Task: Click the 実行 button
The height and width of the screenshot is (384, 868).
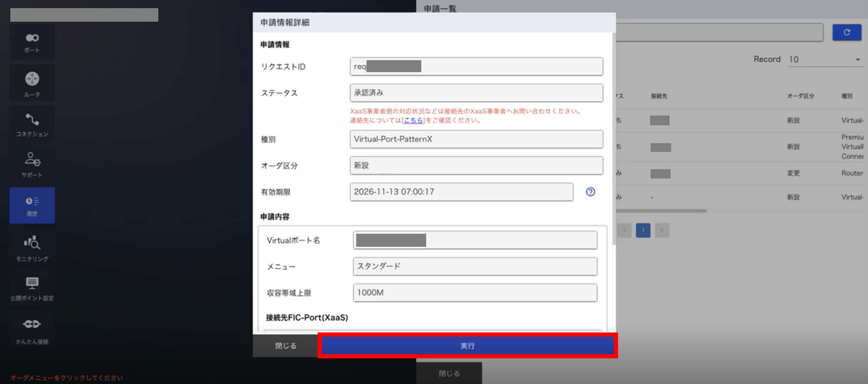Action: [468, 346]
